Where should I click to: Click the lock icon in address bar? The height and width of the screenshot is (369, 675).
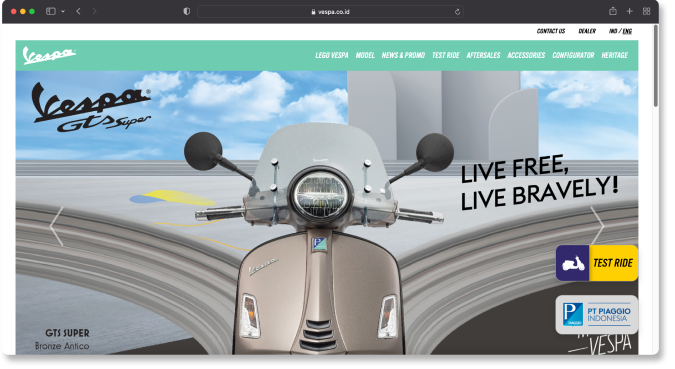coord(313,12)
